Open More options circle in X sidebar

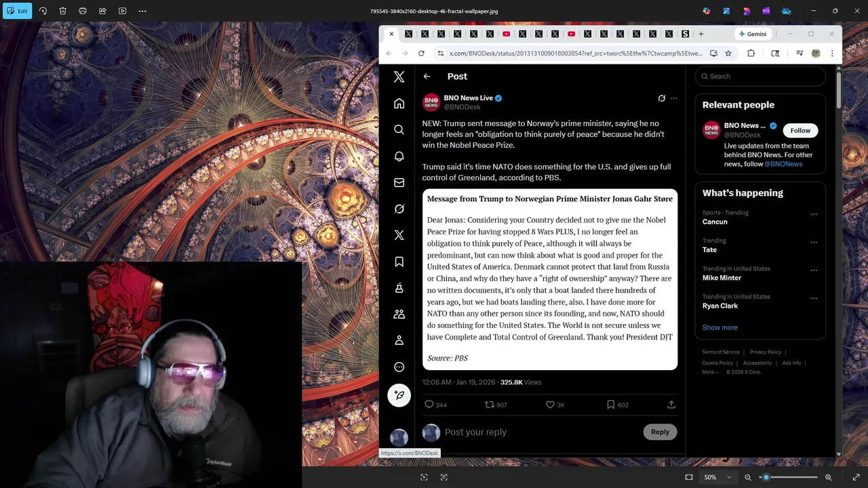[x=399, y=367]
